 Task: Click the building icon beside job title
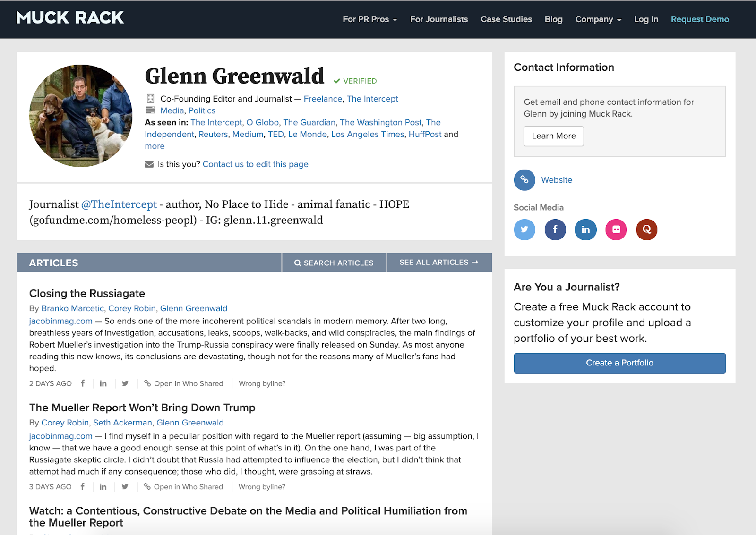(150, 99)
